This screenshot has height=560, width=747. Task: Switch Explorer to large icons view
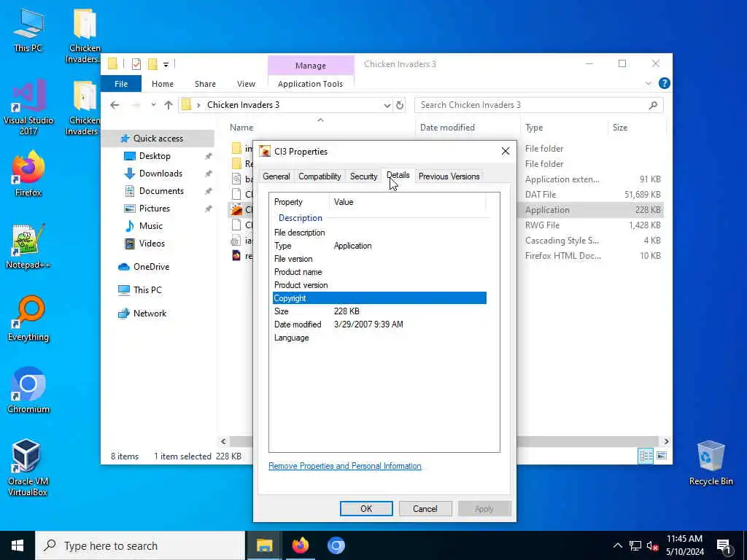662,456
